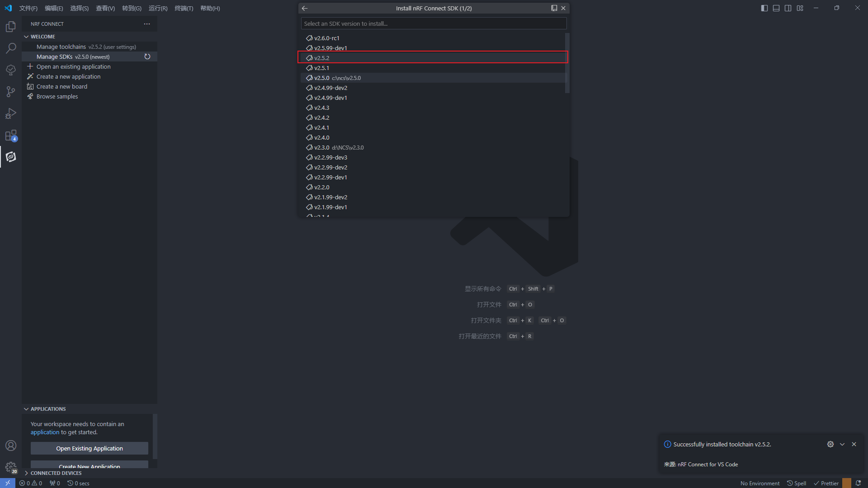Toggle the primary side bar layout
The image size is (868, 488).
click(x=764, y=8)
